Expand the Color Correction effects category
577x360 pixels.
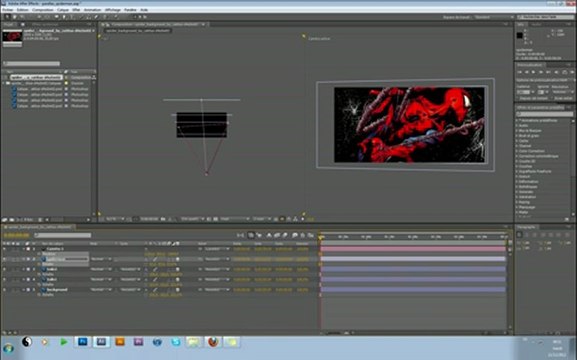tap(517, 151)
